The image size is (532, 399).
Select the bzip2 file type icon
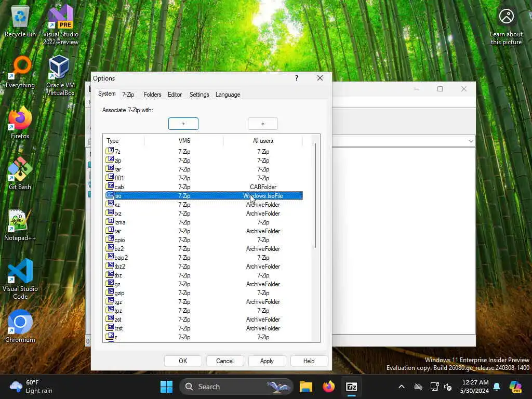point(110,257)
